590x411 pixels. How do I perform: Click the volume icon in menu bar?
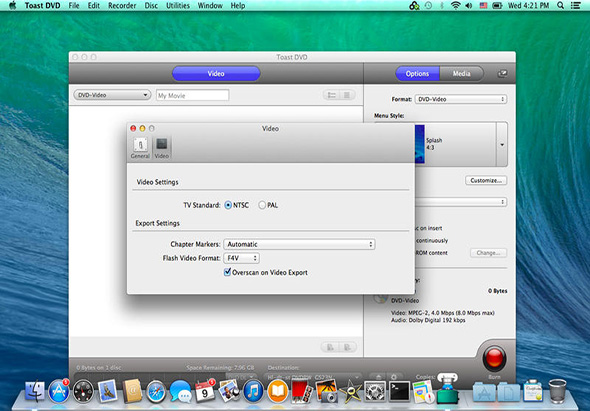click(468, 6)
